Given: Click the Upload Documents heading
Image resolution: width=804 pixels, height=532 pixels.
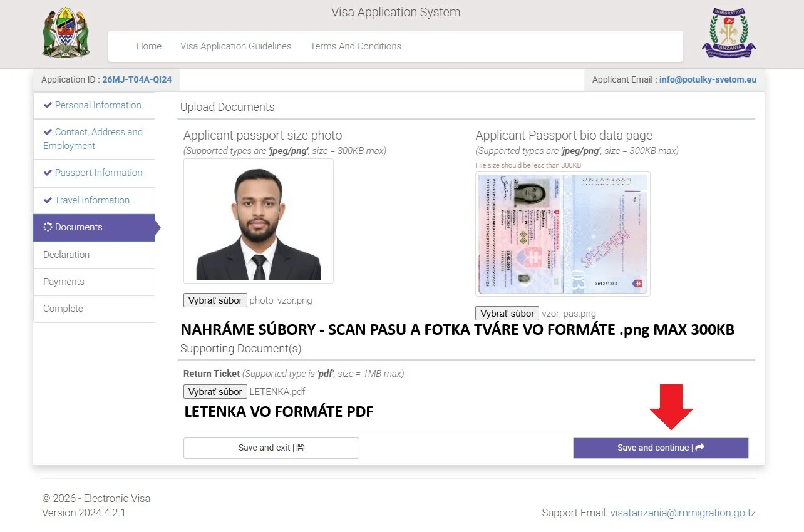Looking at the screenshot, I should (227, 107).
